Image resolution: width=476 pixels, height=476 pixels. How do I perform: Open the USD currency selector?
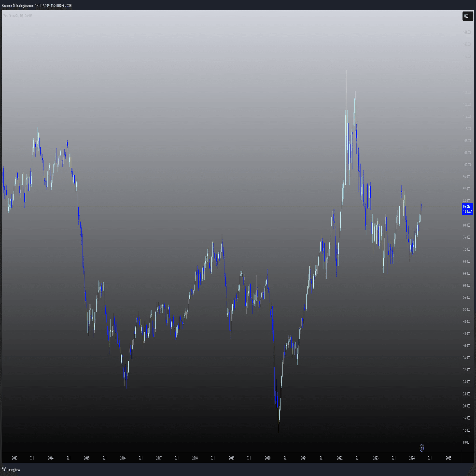[467, 16]
